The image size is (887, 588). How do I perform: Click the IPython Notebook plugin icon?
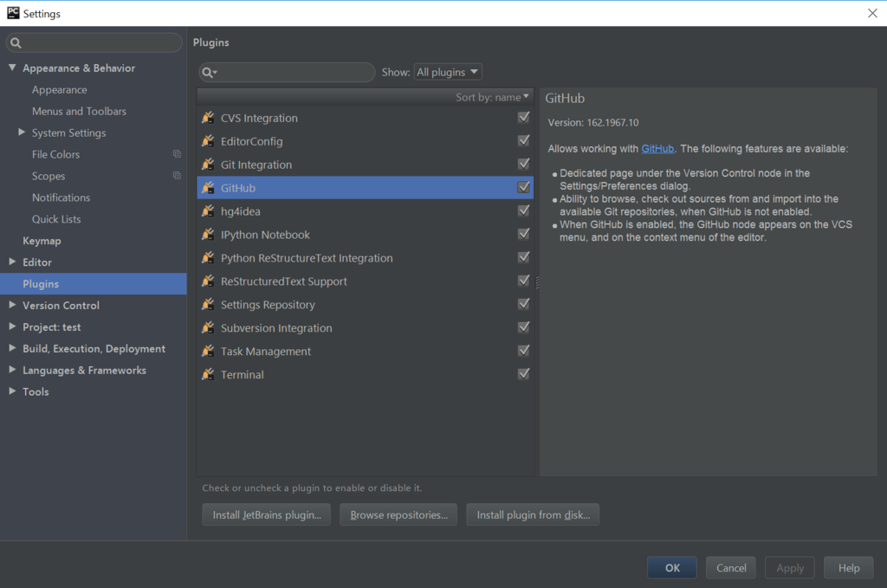[x=208, y=234]
